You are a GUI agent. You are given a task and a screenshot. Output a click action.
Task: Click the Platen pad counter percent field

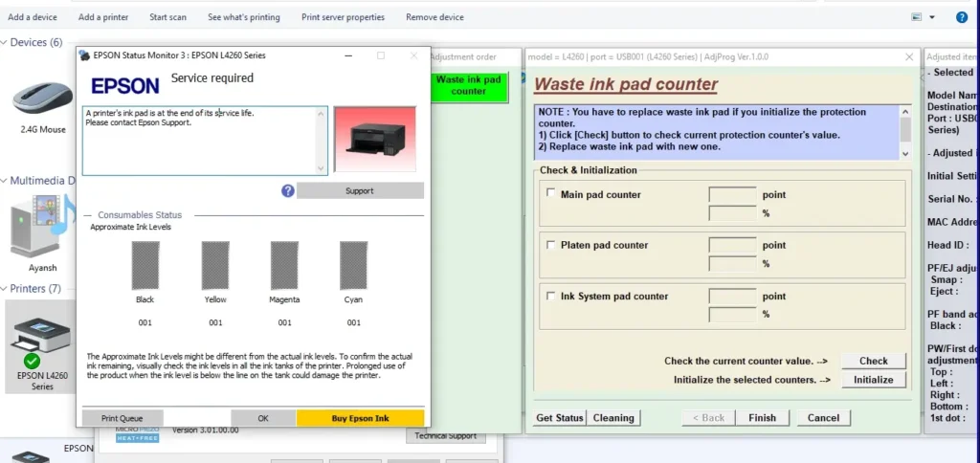tap(732, 264)
